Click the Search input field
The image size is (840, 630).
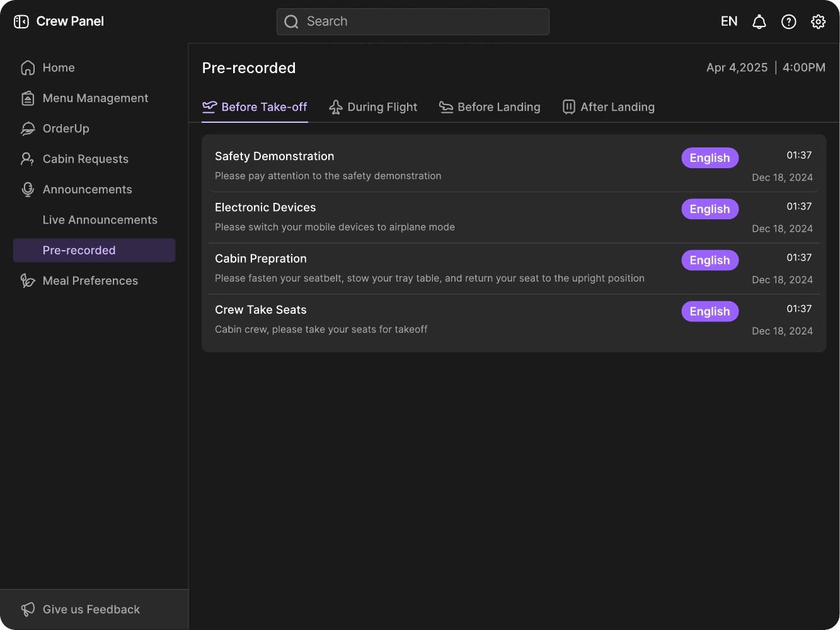[x=413, y=21]
